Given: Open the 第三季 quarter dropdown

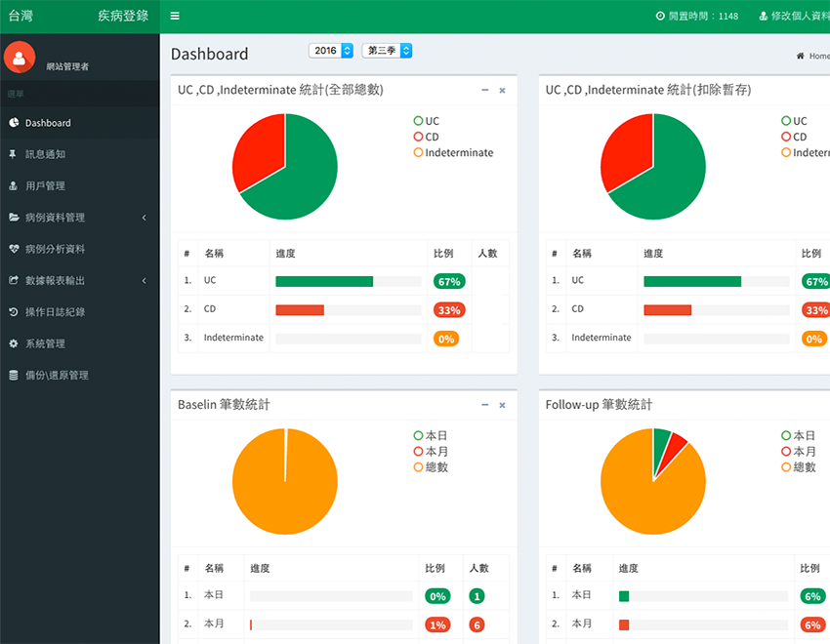Looking at the screenshot, I should coord(387,51).
